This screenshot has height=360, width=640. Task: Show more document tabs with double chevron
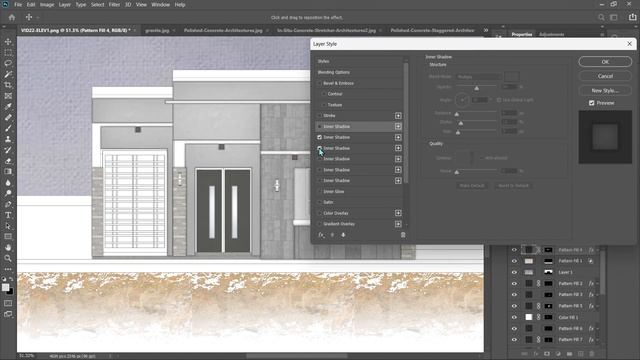[486, 30]
